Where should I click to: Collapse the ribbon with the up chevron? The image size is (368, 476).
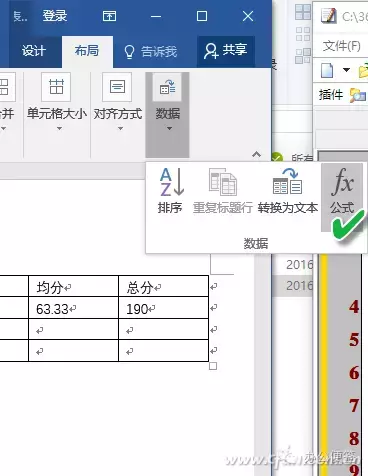[x=256, y=154]
